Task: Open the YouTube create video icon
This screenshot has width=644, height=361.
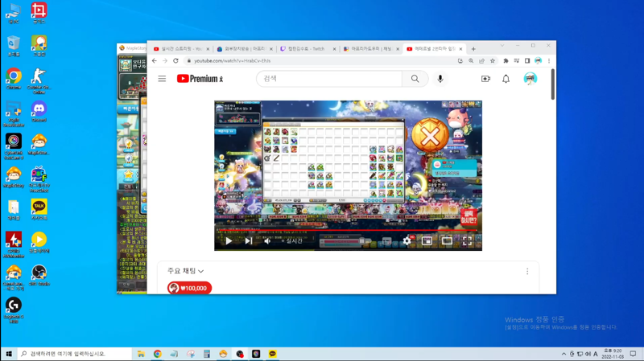Action: [x=485, y=79]
